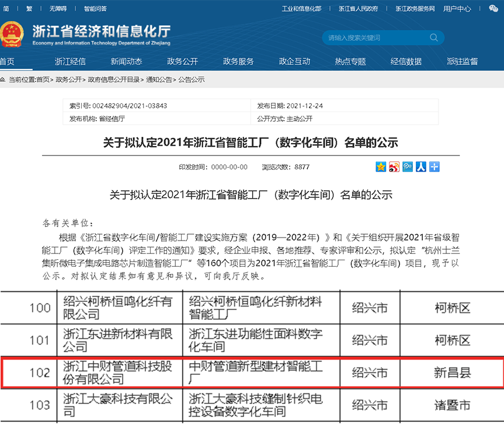Open the 新闻动态 navigation menu

(x=126, y=61)
